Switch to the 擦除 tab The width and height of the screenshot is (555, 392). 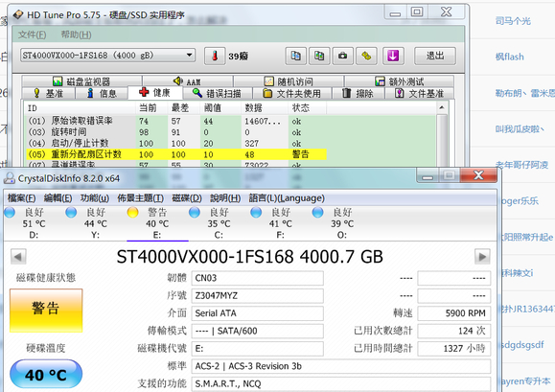click(358, 93)
